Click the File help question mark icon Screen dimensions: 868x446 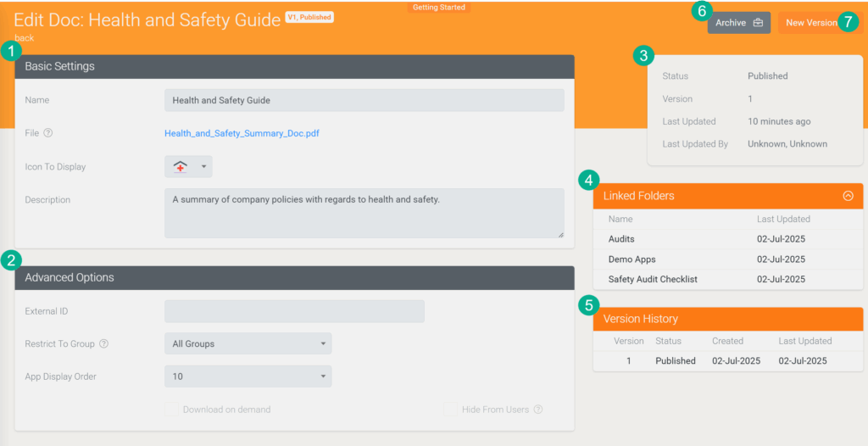click(48, 133)
